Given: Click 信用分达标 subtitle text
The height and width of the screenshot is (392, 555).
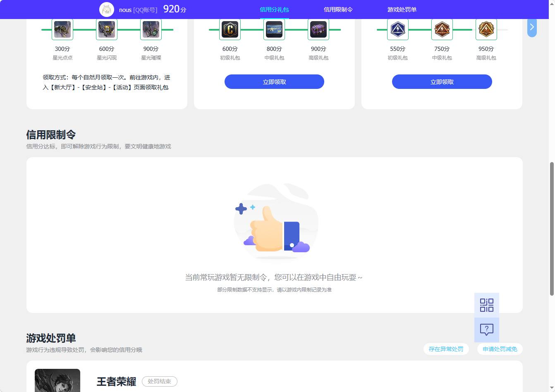Looking at the screenshot, I should pyautogui.click(x=98, y=146).
